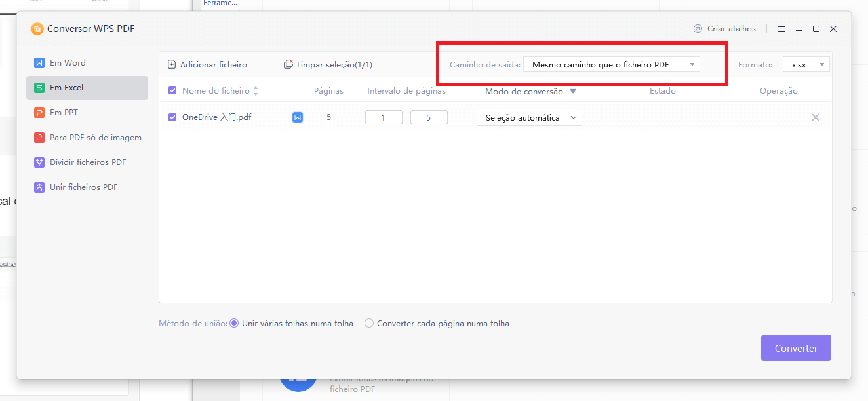Switch to Em PPT conversion
The height and width of the screenshot is (401, 868).
[x=87, y=113]
